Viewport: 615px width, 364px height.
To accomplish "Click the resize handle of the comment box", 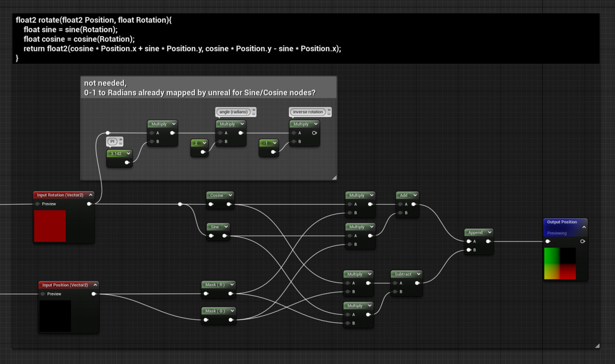I will click(x=334, y=178).
